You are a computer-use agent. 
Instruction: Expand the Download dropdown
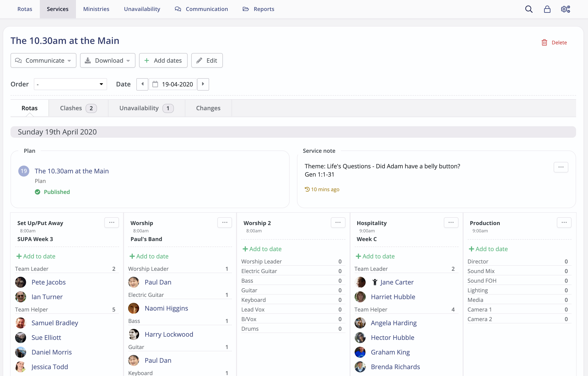coord(108,60)
